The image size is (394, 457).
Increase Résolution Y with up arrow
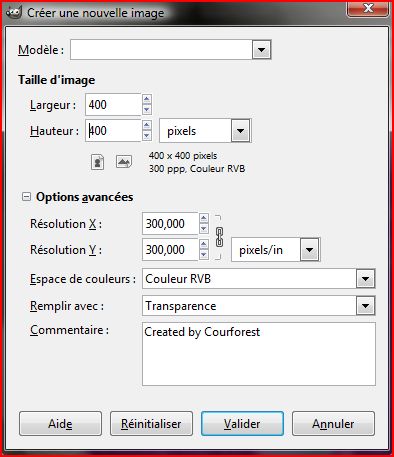pos(204,244)
